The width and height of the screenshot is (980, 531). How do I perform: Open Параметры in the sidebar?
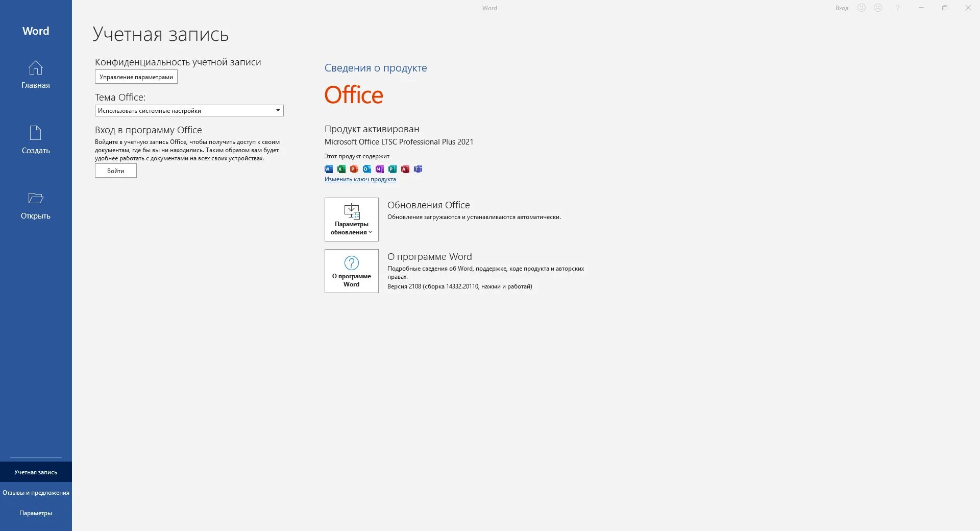[x=36, y=513]
